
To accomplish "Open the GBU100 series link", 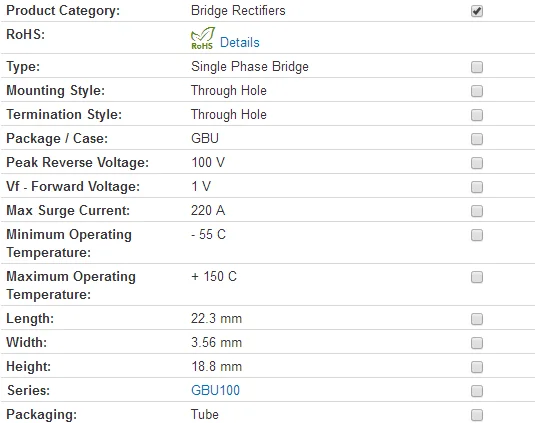I will click(215, 390).
